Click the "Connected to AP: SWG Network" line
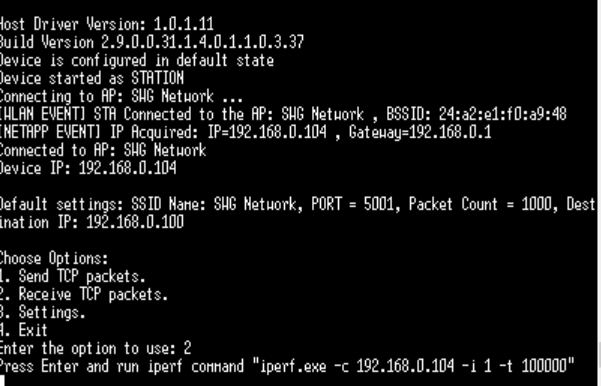 pyautogui.click(x=103, y=150)
